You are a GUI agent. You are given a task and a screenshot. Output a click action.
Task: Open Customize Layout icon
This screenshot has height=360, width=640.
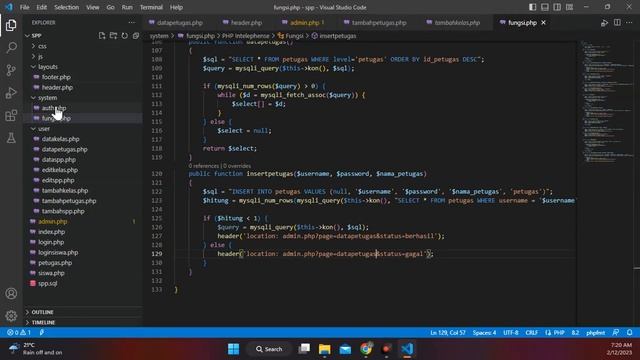click(569, 7)
